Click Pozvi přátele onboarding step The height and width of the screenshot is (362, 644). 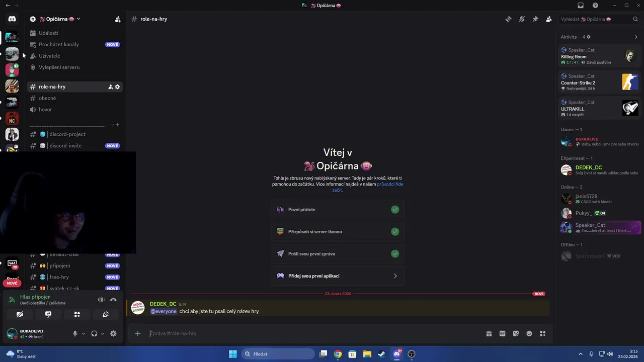tap(337, 210)
